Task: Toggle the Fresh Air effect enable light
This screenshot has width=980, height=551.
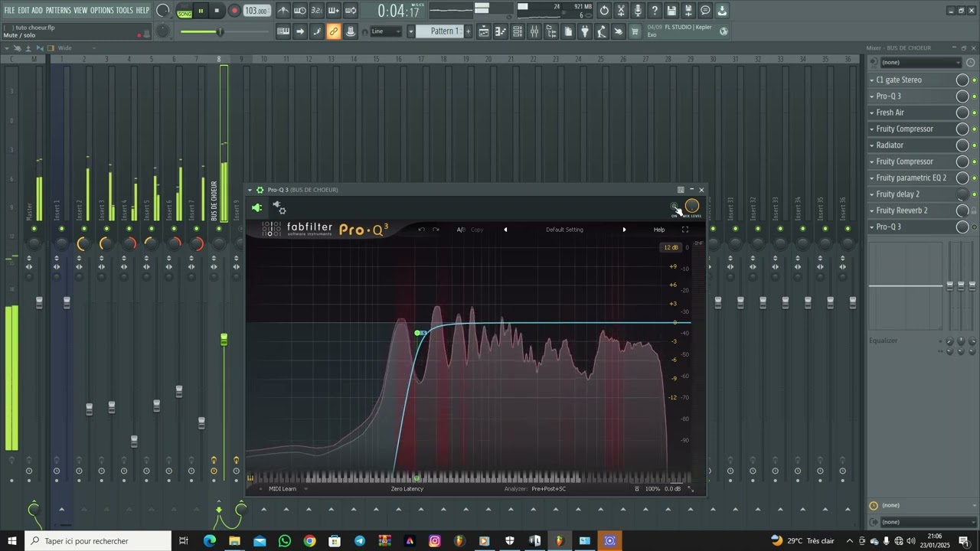Action: 974,112
